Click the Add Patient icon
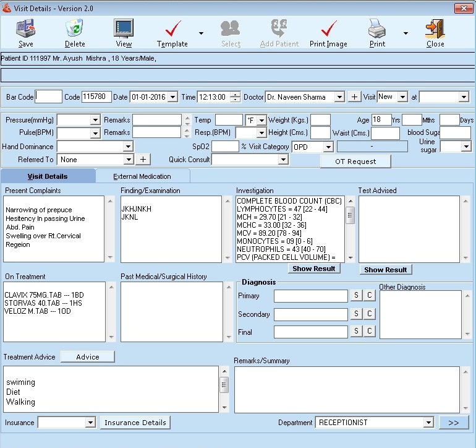Screen dimensions: 476x448 point(279,28)
